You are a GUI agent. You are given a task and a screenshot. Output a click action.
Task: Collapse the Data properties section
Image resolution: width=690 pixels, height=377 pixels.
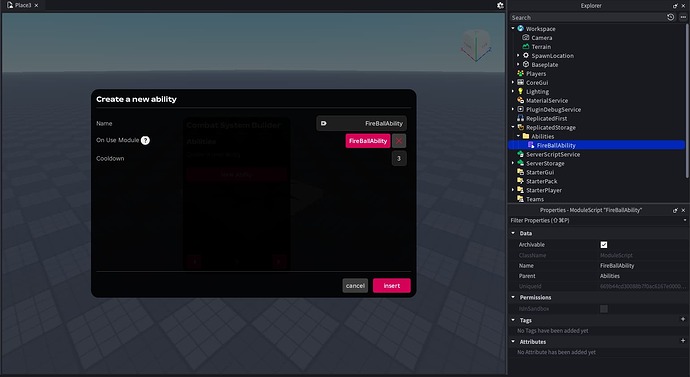pos(513,233)
